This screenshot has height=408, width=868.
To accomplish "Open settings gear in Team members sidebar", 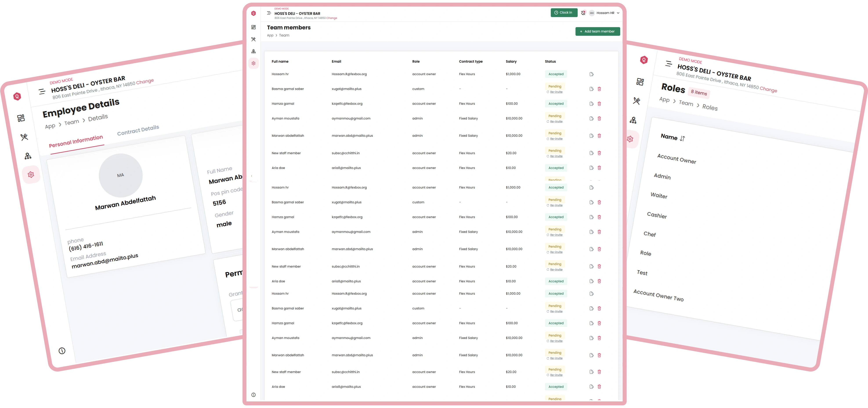I will [253, 63].
